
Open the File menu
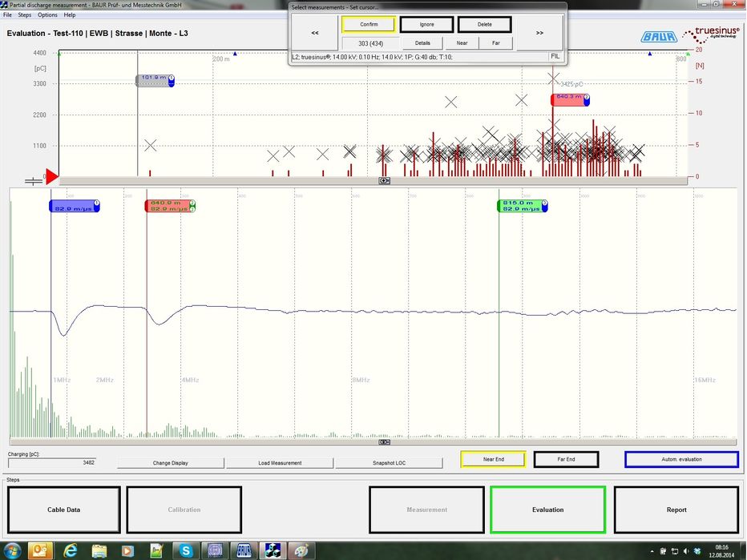(7, 14)
